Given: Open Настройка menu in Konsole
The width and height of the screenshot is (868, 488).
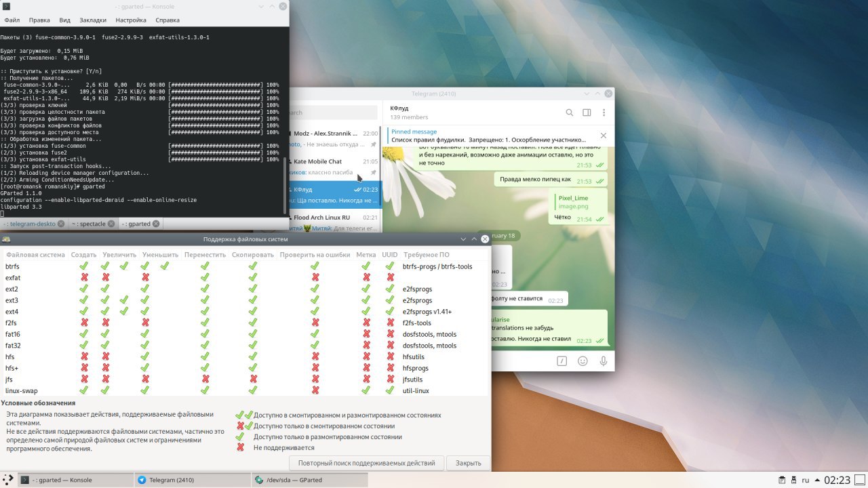Looking at the screenshot, I should pos(131,20).
